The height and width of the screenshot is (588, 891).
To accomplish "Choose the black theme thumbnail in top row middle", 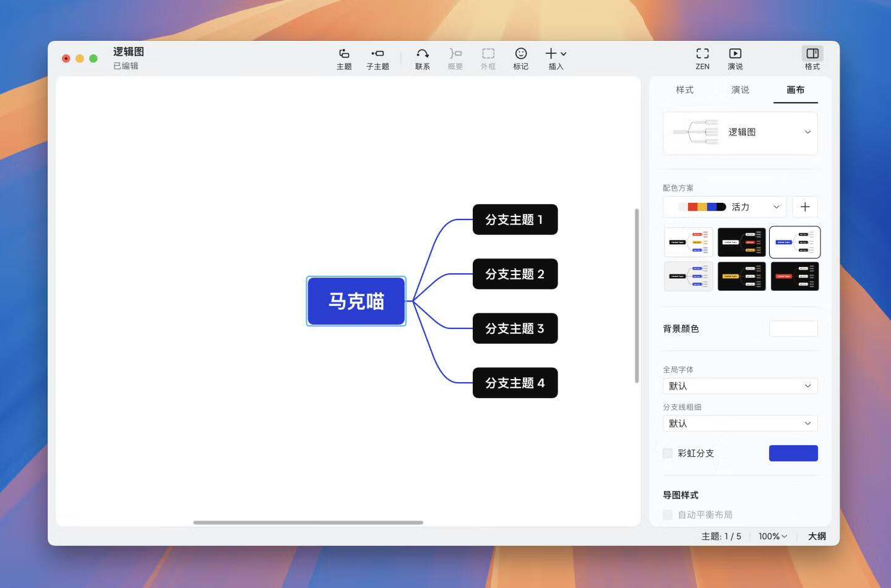I will coord(741,242).
